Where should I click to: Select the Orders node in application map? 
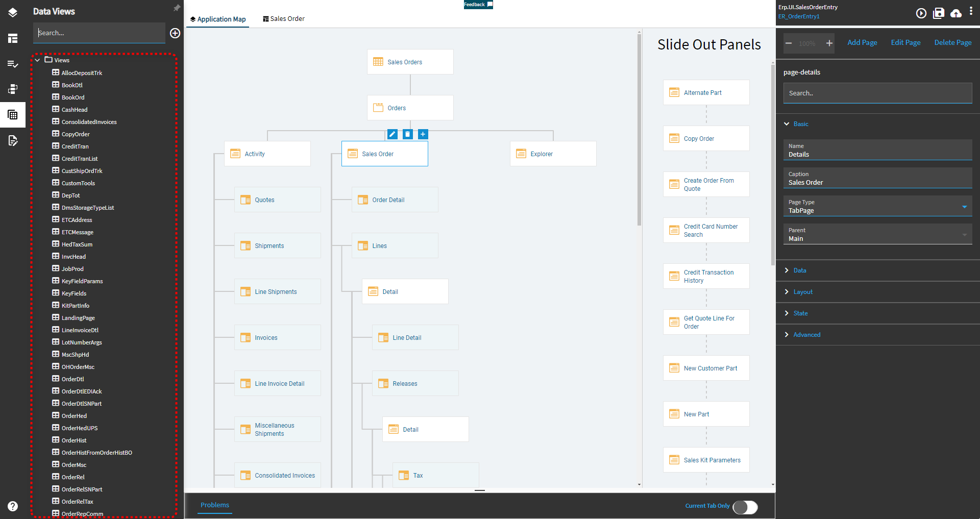point(410,108)
